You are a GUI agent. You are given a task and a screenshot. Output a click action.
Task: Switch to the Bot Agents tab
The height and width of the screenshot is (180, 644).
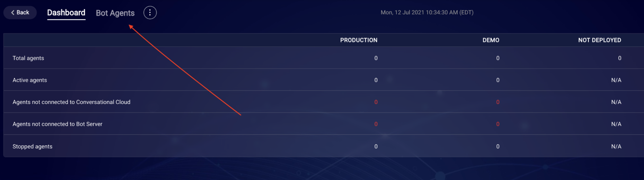pos(115,13)
